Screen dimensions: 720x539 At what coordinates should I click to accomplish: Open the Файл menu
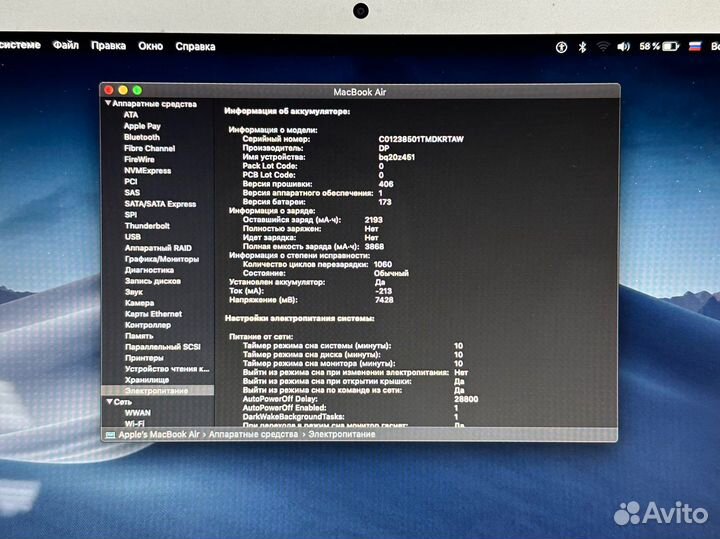click(66, 45)
